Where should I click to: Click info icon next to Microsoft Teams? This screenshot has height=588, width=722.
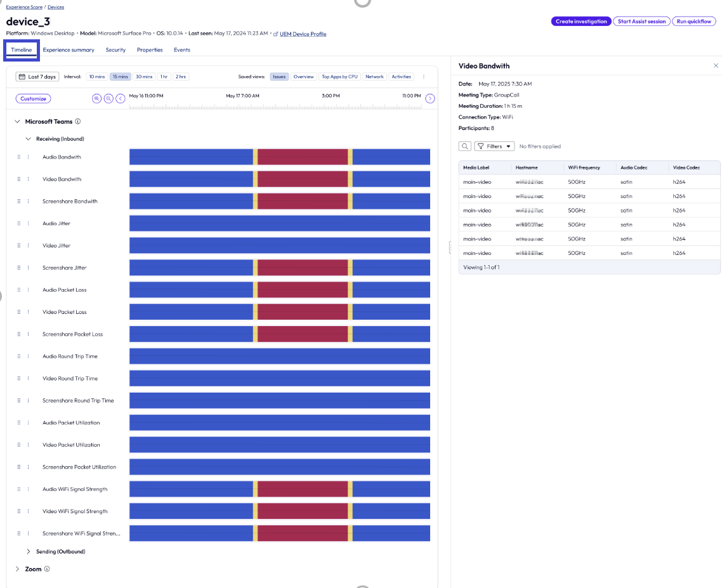pos(78,122)
